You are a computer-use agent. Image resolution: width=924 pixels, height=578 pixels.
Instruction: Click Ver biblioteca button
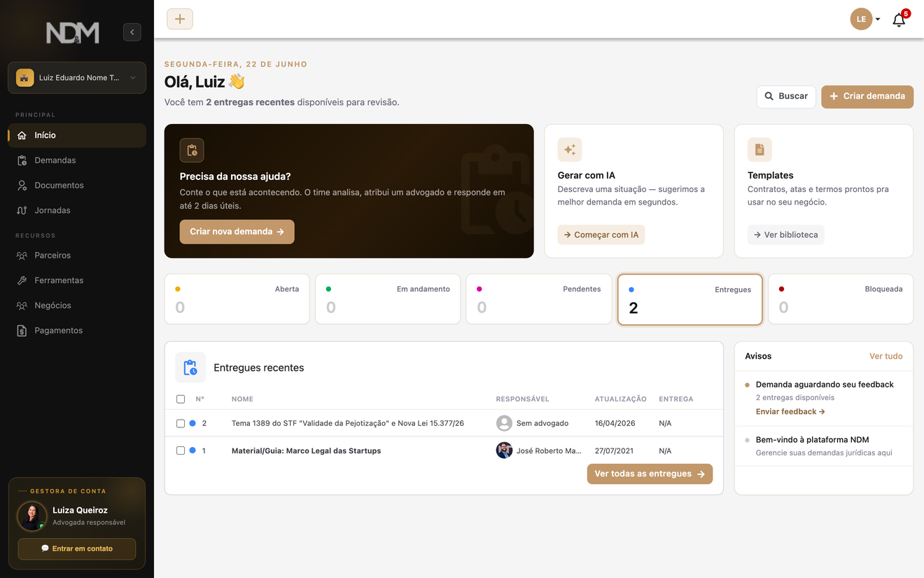[786, 235]
